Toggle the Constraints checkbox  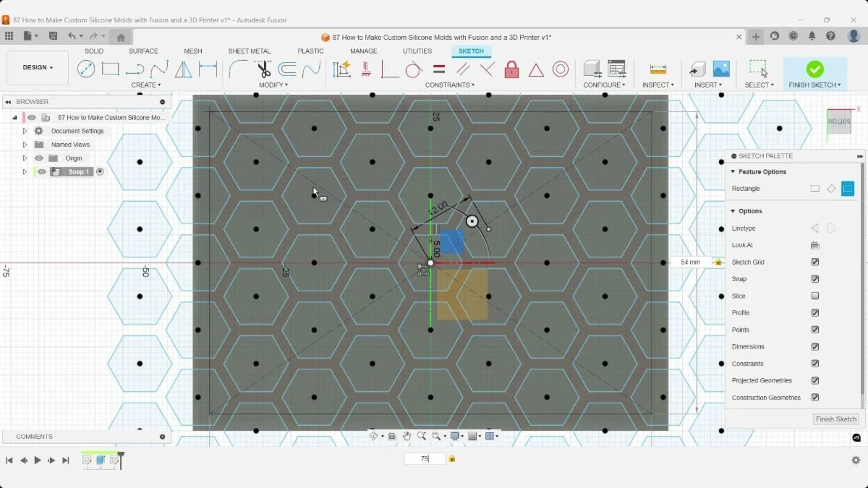coord(815,364)
